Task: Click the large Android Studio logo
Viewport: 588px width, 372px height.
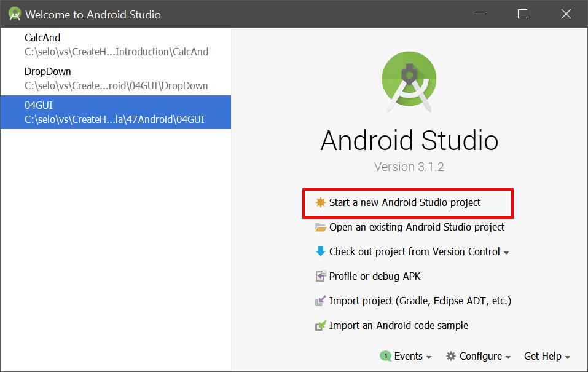Action: [x=409, y=81]
